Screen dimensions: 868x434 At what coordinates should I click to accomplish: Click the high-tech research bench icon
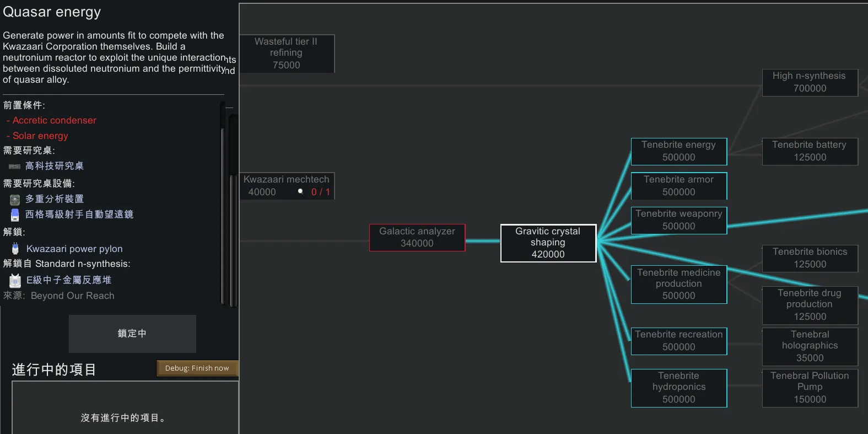[x=14, y=166]
